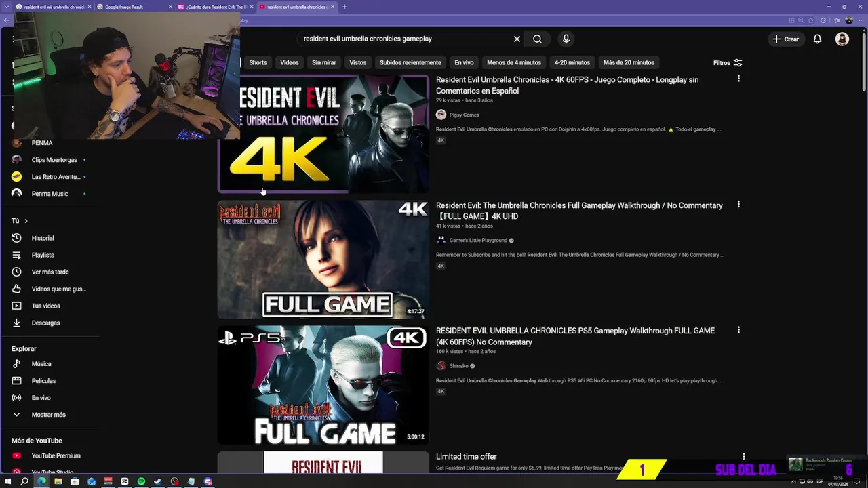This screenshot has width=868, height=488.
Task: Open the Full Gameplay Walkthrough 4K UHD title
Action: [579, 211]
